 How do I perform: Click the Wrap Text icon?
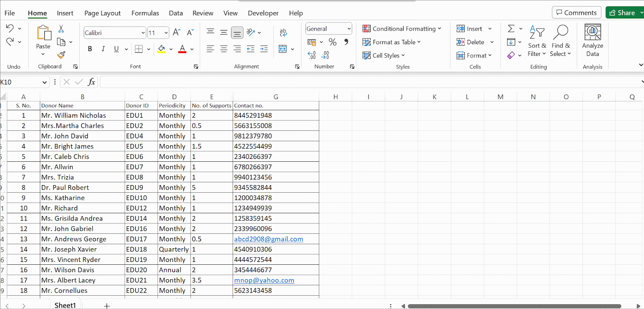pyautogui.click(x=283, y=33)
